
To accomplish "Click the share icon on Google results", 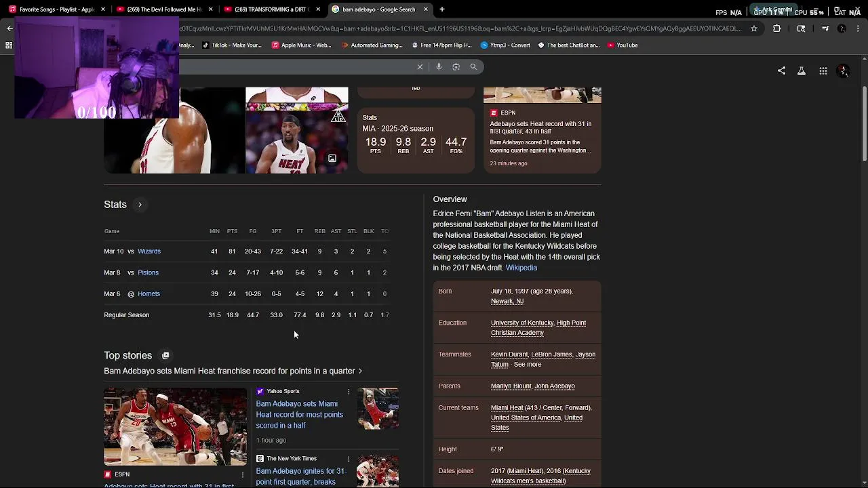I will [x=781, y=70].
